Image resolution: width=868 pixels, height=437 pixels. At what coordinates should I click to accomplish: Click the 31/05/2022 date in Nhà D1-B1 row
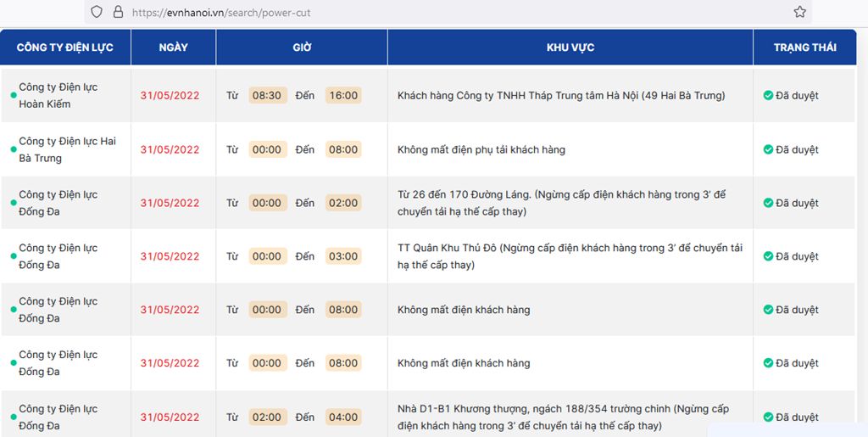(x=170, y=417)
